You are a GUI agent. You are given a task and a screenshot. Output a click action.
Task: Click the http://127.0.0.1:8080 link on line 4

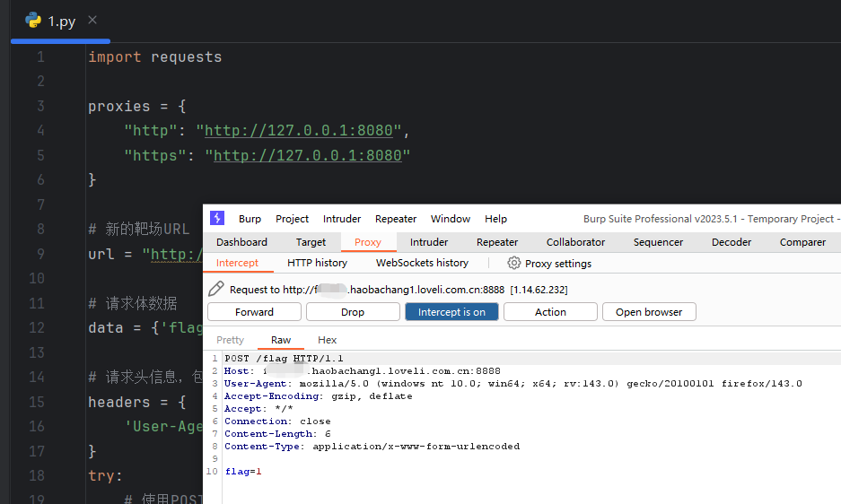pos(299,131)
